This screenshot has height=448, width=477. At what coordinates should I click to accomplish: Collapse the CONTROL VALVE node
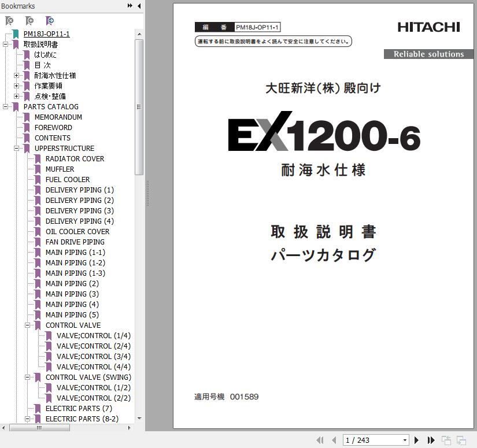[27, 325]
